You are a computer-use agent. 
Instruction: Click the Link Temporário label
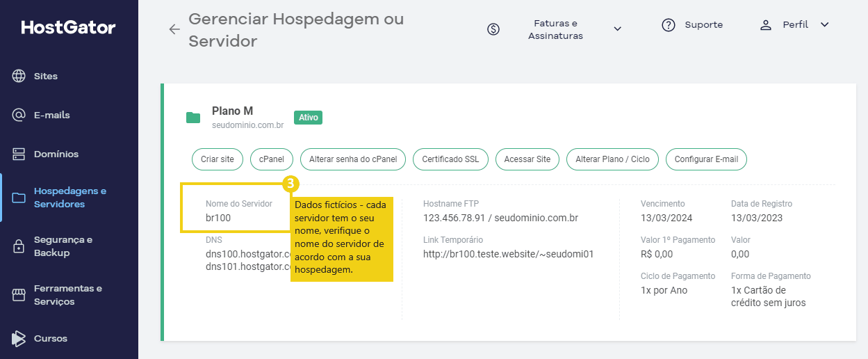pos(453,240)
